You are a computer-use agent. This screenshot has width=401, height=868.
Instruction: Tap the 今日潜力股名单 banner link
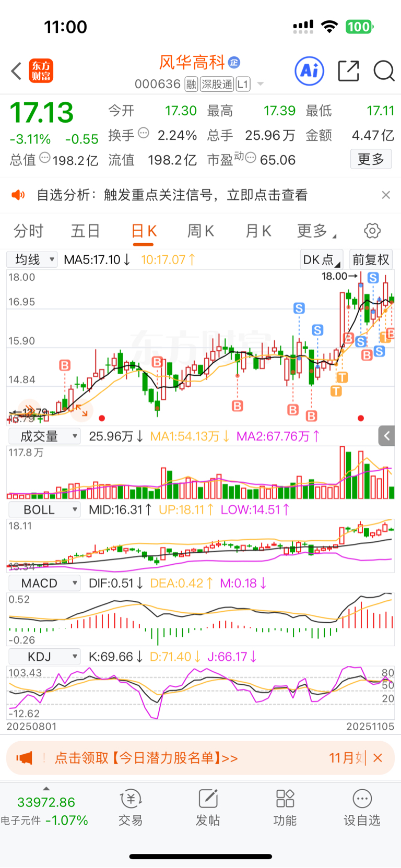(146, 758)
